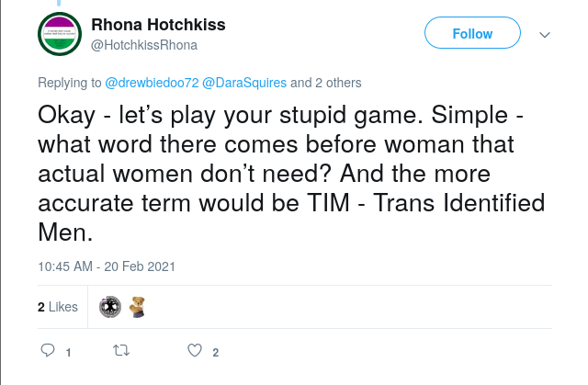
Task: Open the tree-emblem liker avatar
Action: [x=110, y=306]
